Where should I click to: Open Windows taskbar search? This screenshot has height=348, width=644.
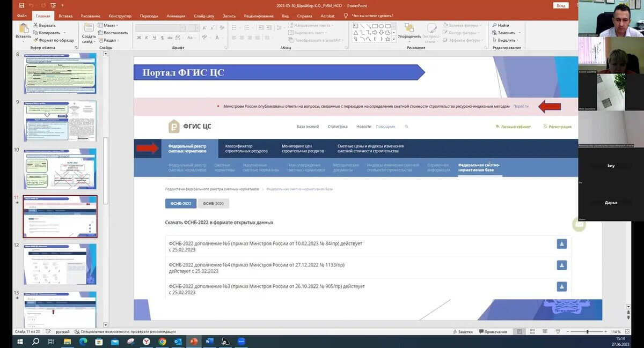click(35, 341)
